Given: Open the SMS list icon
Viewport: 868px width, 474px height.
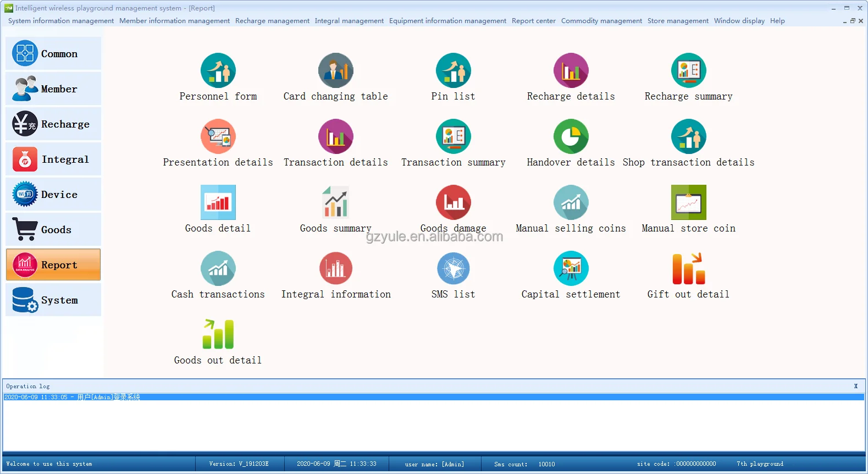Looking at the screenshot, I should click(x=454, y=268).
